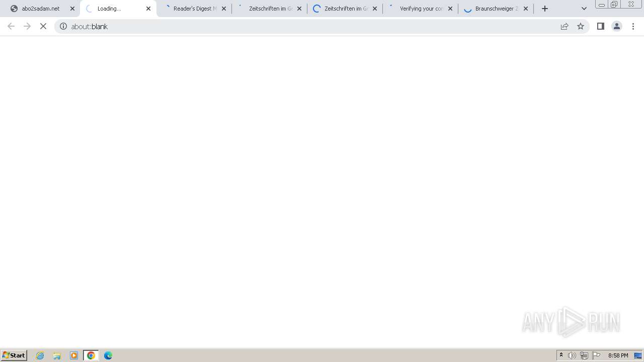Close the first Zeitschriften im Gr tab

(x=299, y=9)
